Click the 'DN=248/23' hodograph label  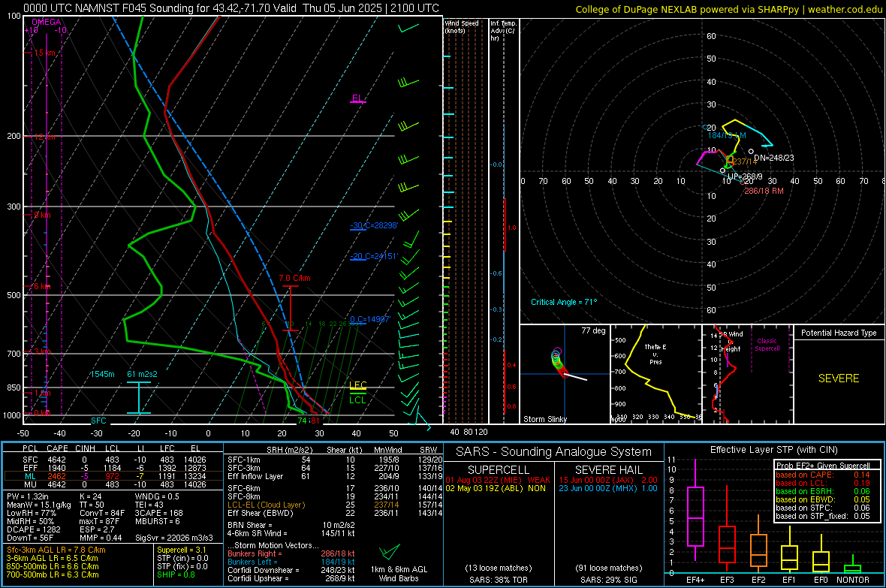click(x=773, y=158)
